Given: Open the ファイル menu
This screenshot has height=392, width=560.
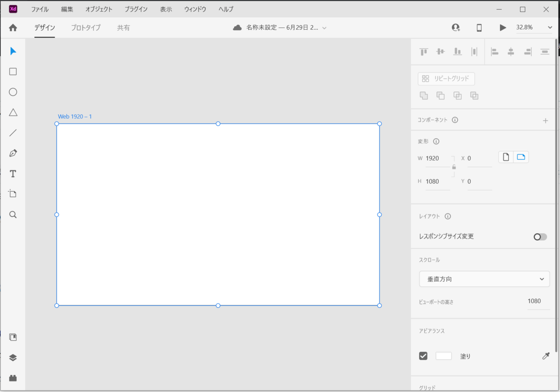Looking at the screenshot, I should click(40, 9).
